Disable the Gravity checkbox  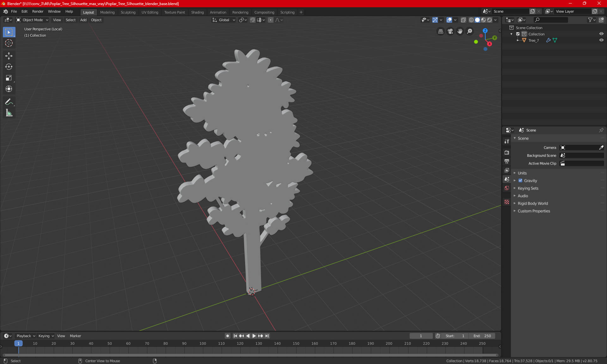[x=520, y=180]
